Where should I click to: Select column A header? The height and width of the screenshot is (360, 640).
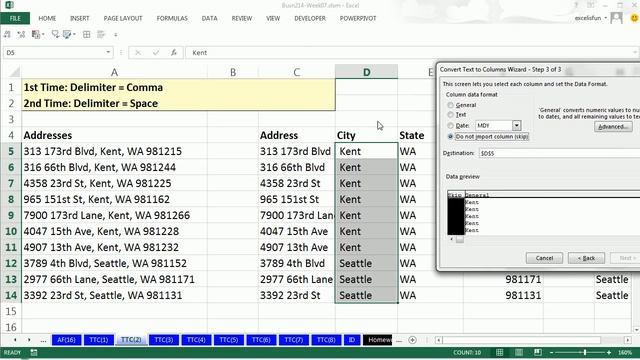114,72
